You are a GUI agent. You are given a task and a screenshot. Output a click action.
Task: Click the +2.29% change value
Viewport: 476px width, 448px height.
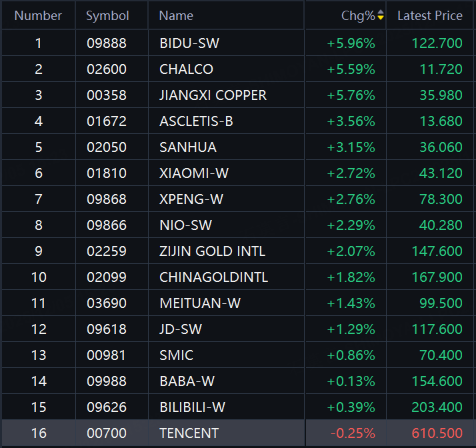351,225
